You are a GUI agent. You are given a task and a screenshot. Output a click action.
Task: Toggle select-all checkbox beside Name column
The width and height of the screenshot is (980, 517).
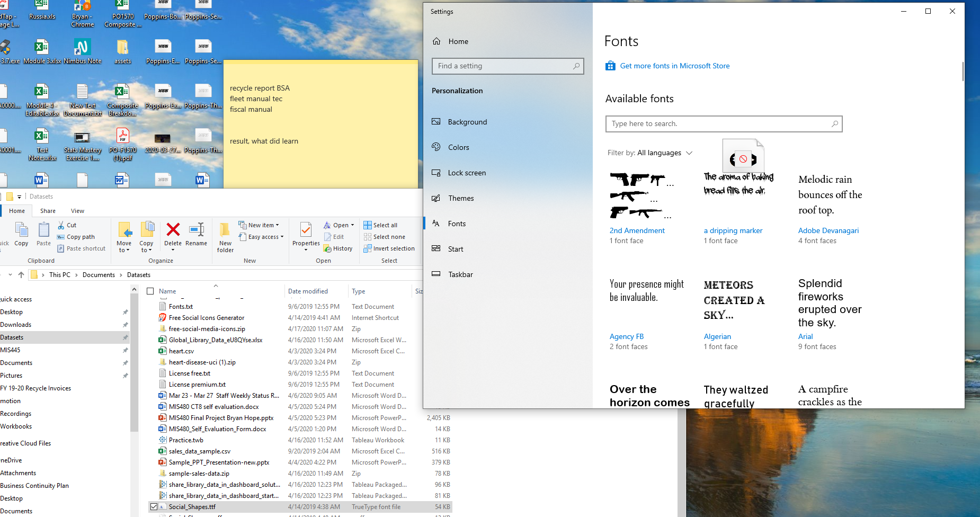tap(150, 291)
